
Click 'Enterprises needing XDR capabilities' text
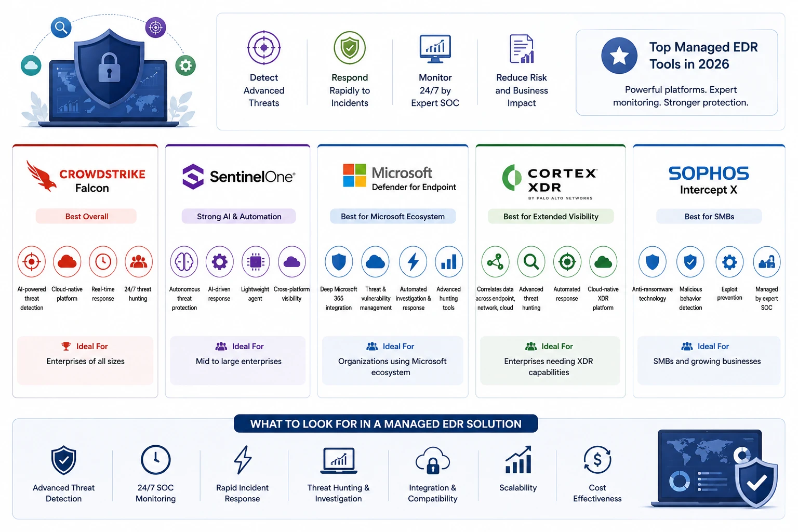click(549, 367)
